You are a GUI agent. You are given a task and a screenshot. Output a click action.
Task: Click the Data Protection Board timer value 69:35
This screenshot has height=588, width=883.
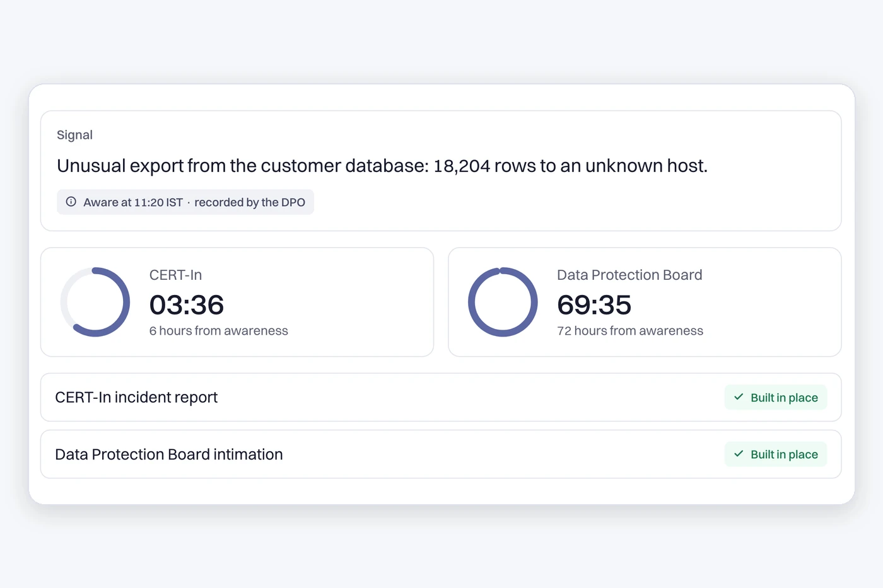coord(594,305)
